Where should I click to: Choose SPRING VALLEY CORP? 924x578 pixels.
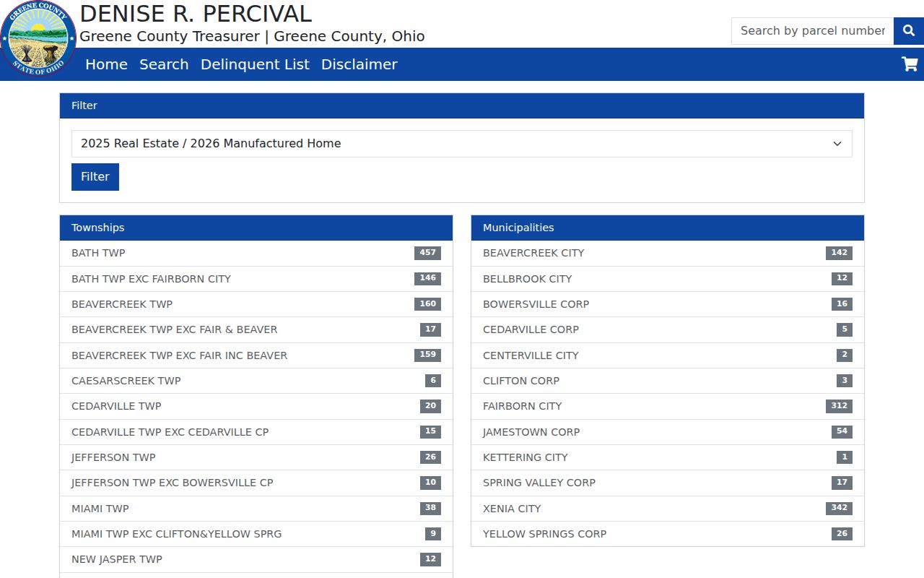(668, 483)
